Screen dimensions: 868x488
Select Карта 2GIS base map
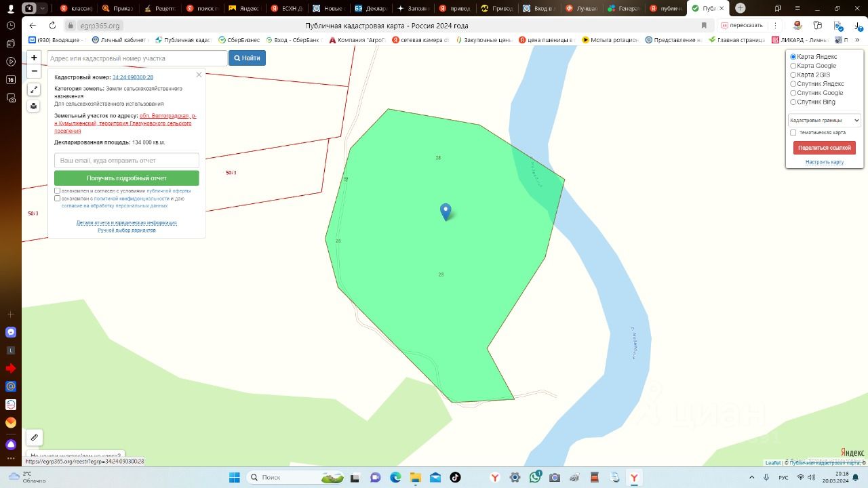tap(793, 75)
